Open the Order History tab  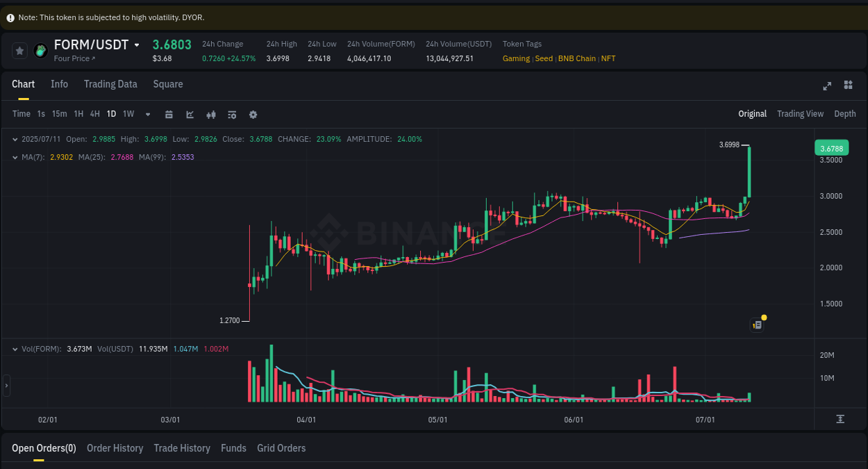click(115, 448)
